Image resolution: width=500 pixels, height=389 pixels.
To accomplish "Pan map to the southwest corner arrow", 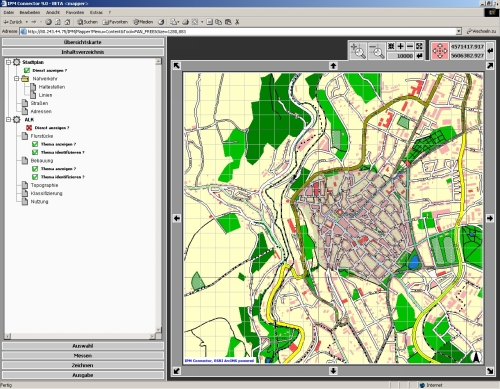I will pyautogui.click(x=177, y=370).
